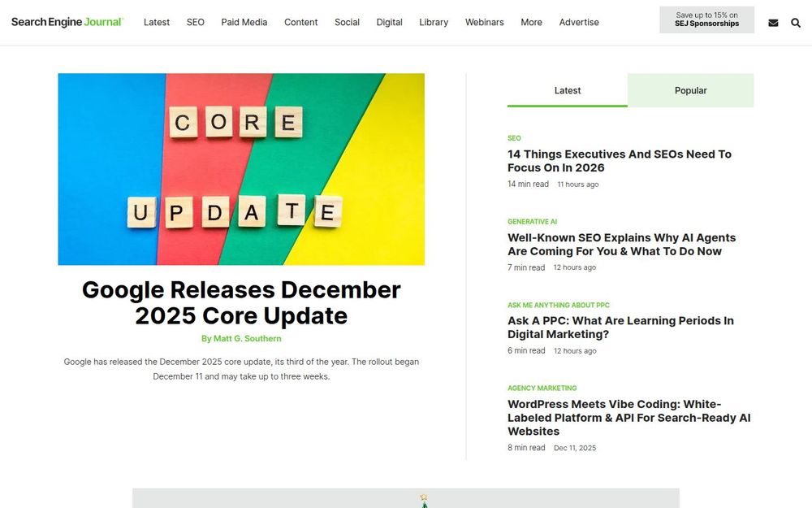
Task: Open the Advertise page
Action: tap(579, 22)
